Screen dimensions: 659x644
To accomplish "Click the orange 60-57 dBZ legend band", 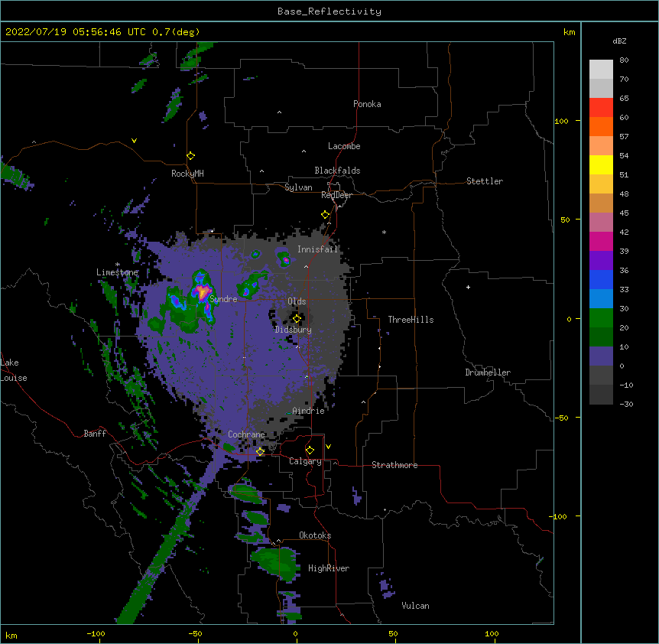I will [x=601, y=127].
